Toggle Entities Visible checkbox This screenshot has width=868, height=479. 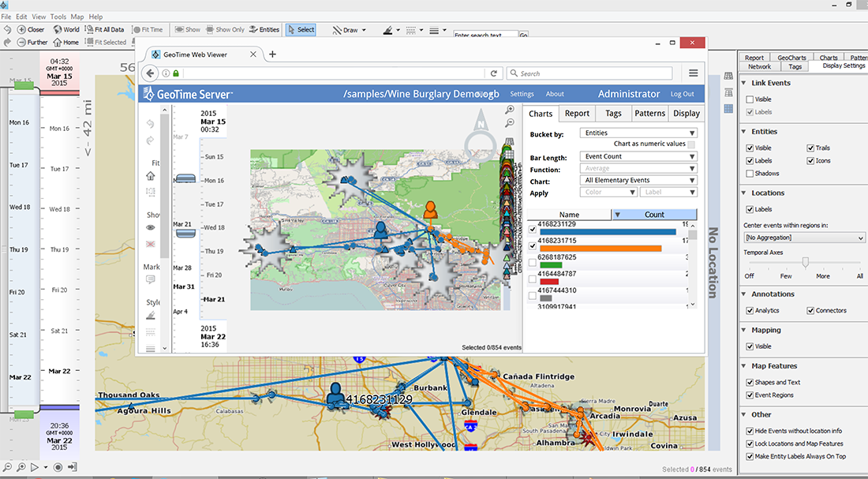[750, 148]
